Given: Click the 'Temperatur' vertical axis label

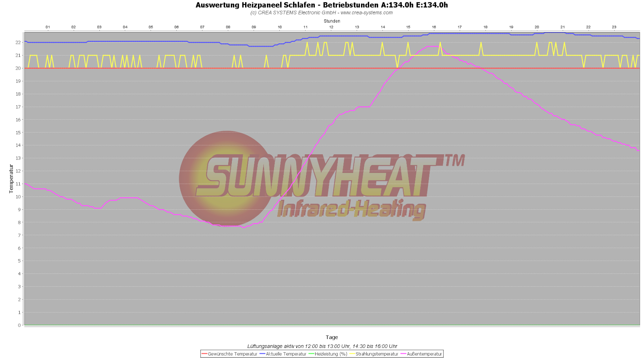Looking at the screenshot, I should click(x=11, y=179).
